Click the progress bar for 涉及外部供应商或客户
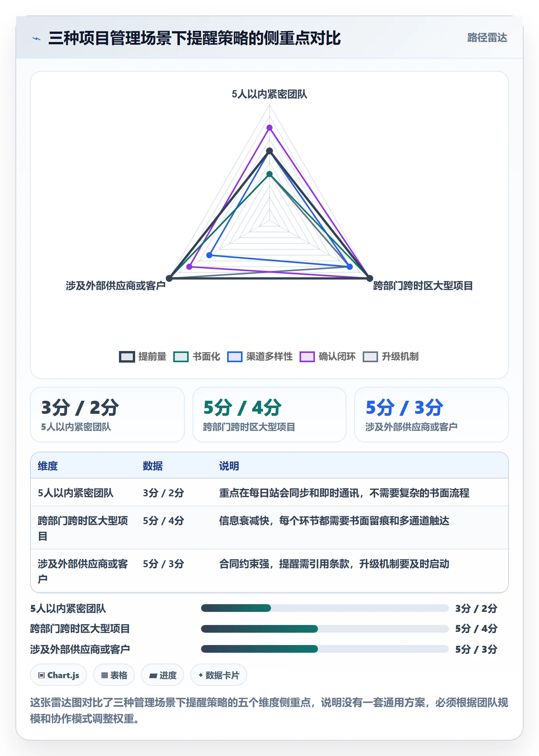 325,649
